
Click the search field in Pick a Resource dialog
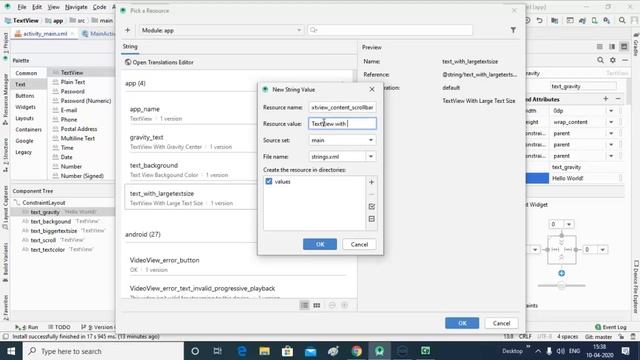[x=390, y=30]
